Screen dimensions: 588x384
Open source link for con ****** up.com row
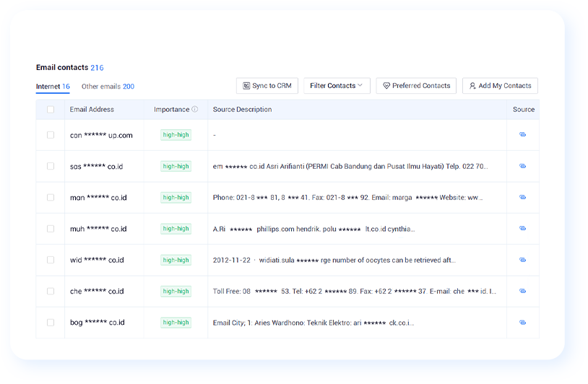coord(522,134)
